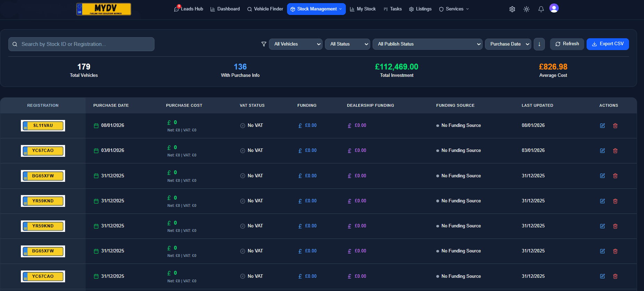Viewport: 644px width, 291px height.
Task: Click Export CSV button
Action: [x=608, y=44]
